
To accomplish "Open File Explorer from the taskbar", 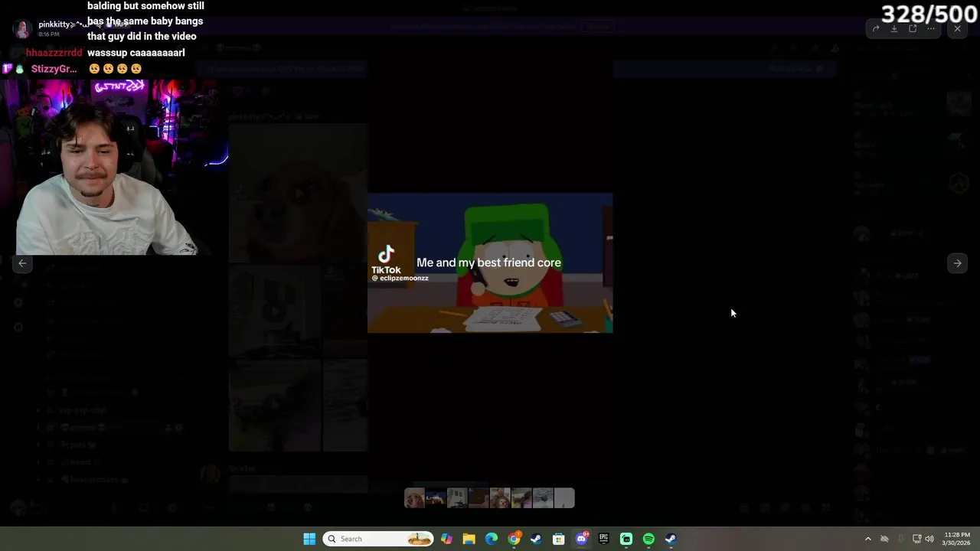I will pyautogui.click(x=469, y=539).
